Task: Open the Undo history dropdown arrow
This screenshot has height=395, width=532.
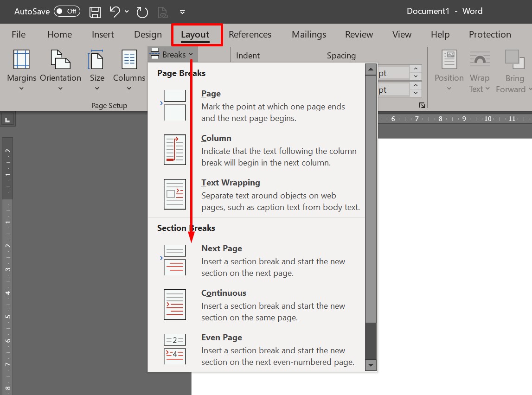Action: (x=127, y=12)
